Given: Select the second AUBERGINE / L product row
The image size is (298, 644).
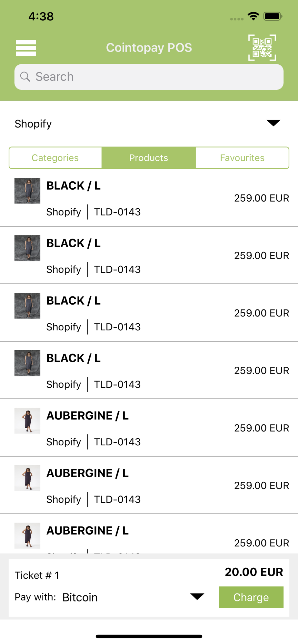Looking at the screenshot, I should [x=149, y=485].
